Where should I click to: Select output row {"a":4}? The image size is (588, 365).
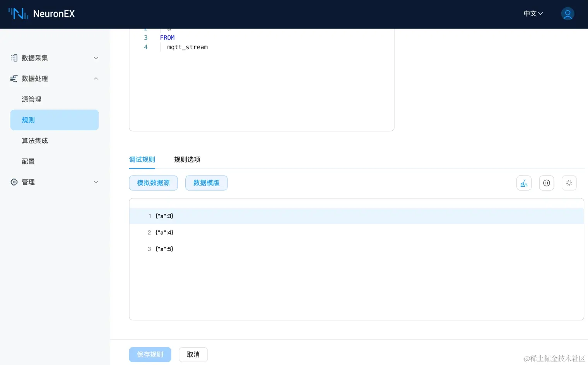356,232
